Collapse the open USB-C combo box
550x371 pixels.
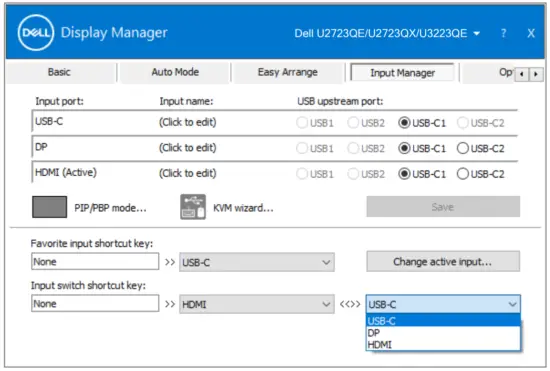[x=443, y=304]
